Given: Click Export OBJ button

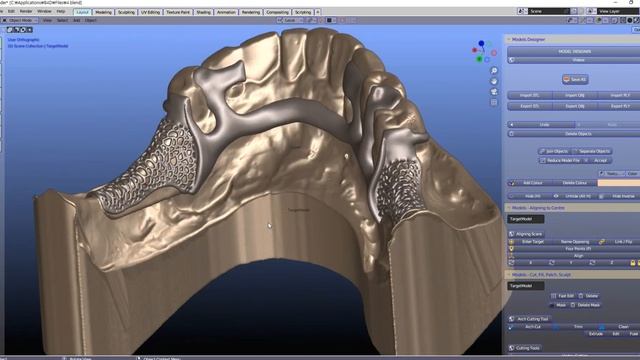Looking at the screenshot, I should 575,106.
